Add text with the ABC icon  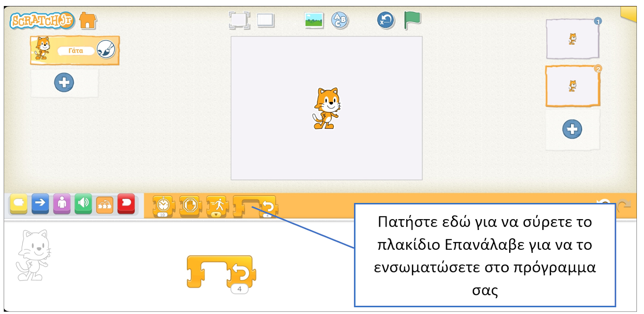(x=340, y=20)
